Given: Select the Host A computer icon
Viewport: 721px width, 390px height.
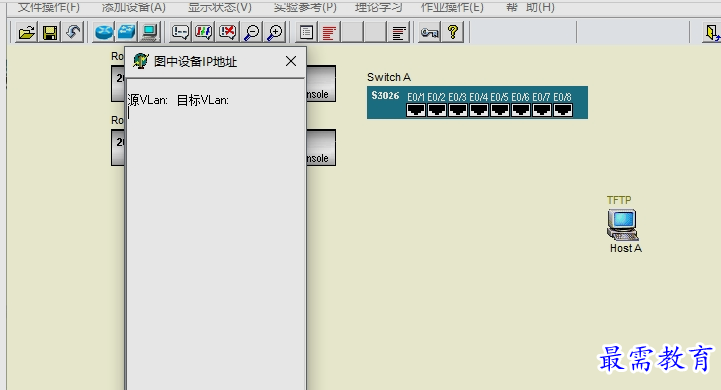Looking at the screenshot, I should tap(623, 224).
